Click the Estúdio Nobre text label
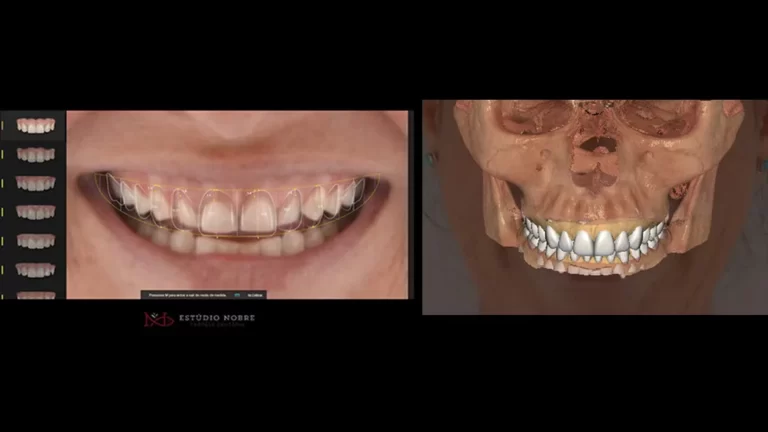 point(216,319)
